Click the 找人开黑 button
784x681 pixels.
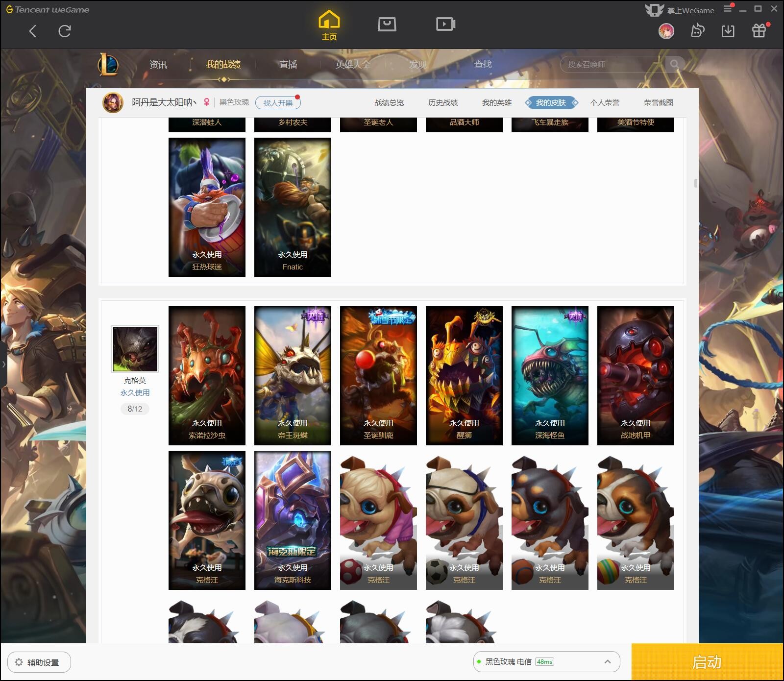point(278,102)
